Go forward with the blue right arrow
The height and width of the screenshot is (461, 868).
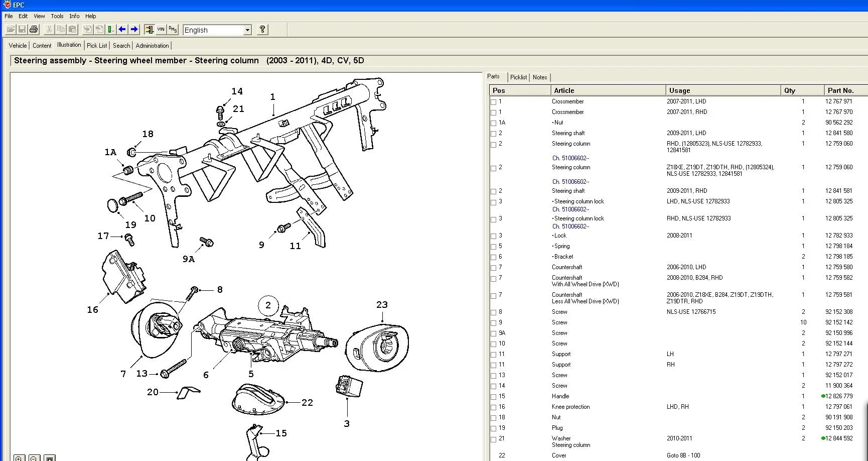134,30
